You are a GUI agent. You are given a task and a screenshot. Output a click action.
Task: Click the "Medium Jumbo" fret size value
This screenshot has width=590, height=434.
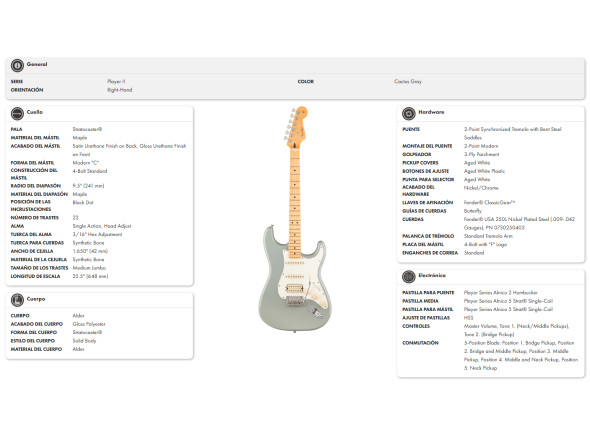coord(89,268)
